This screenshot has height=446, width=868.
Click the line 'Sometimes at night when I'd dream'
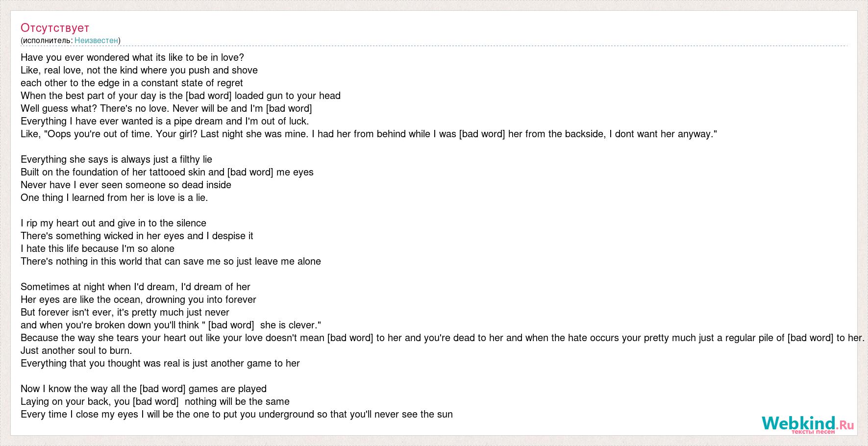pos(135,287)
